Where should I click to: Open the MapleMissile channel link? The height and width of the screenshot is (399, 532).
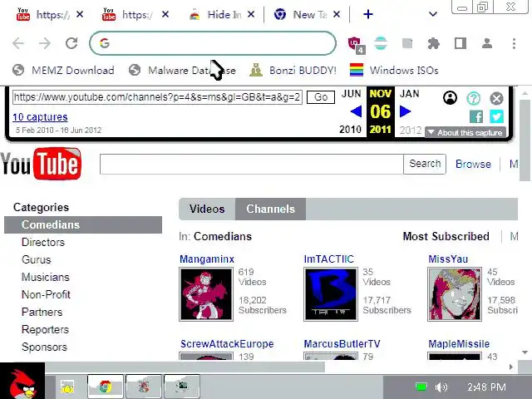click(x=459, y=344)
